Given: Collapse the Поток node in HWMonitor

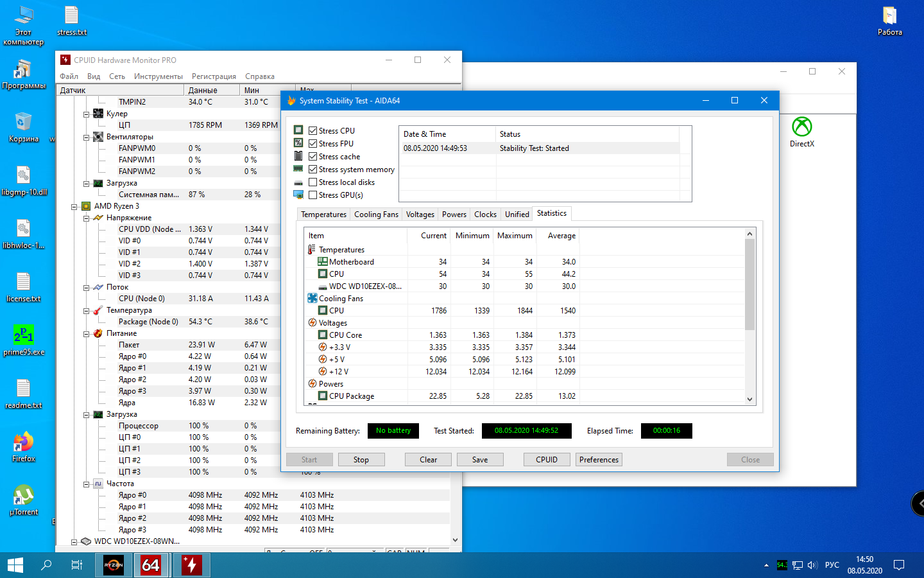Looking at the screenshot, I should [x=86, y=288].
